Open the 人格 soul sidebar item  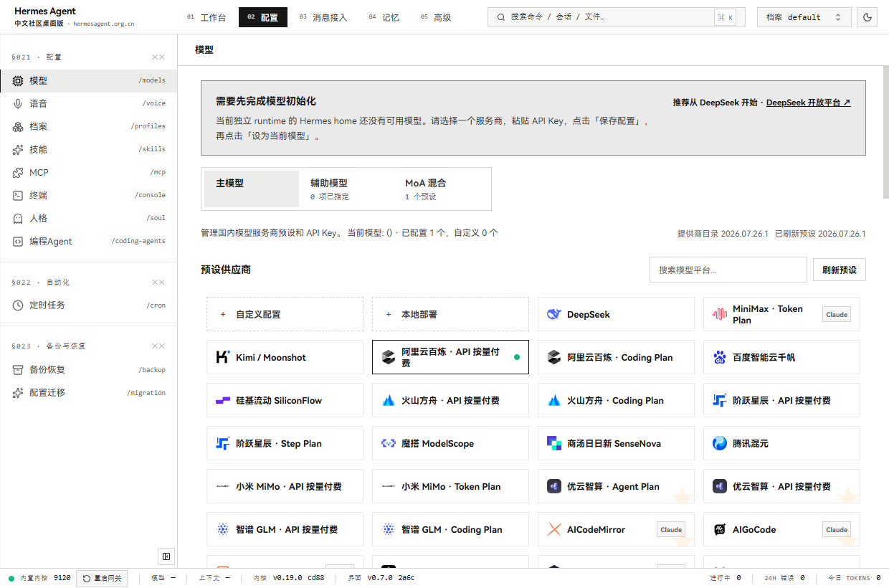click(x=89, y=219)
